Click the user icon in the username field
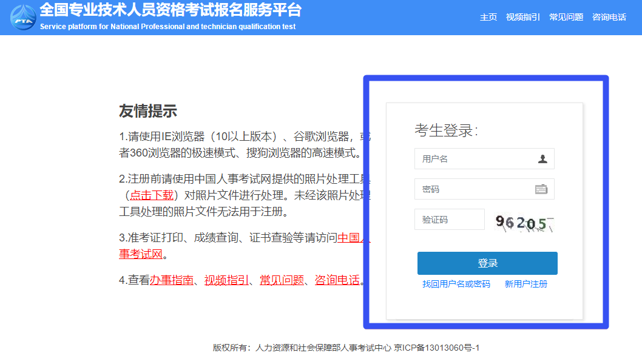The width and height of the screenshot is (642, 364). 542,159
